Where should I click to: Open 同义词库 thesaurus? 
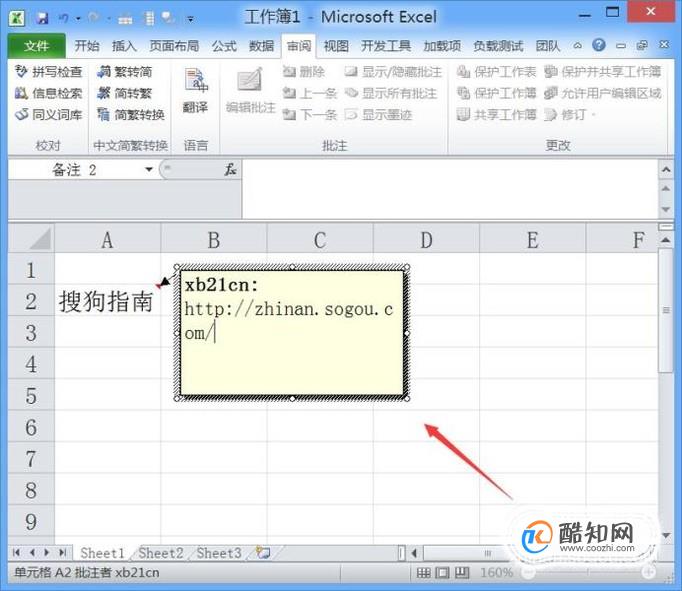48,114
